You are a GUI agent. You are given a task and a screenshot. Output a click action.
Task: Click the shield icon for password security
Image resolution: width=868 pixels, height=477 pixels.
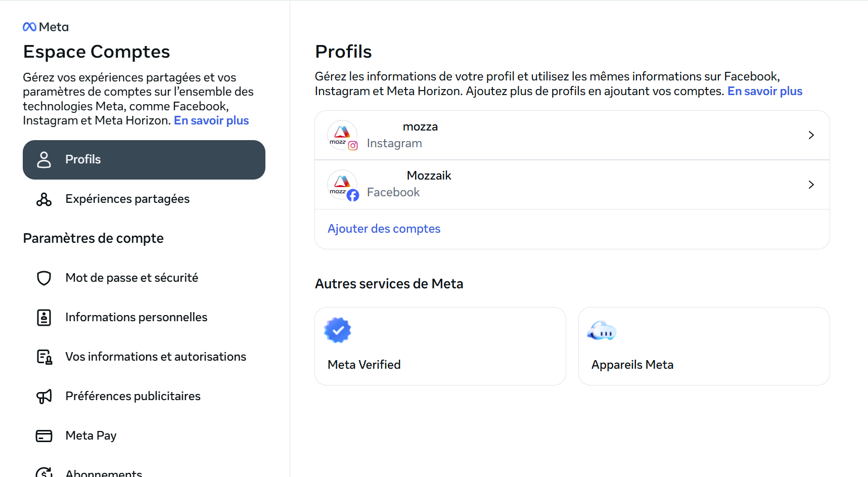click(x=44, y=278)
